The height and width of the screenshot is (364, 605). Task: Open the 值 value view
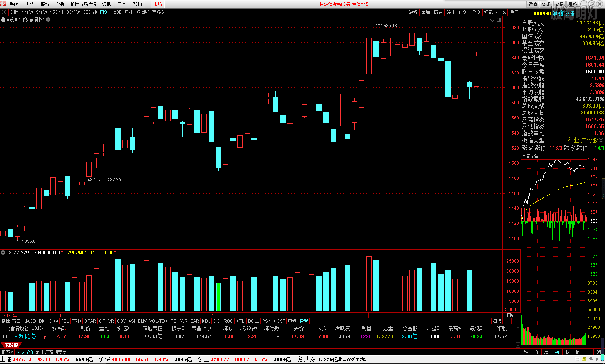(x=578, y=352)
